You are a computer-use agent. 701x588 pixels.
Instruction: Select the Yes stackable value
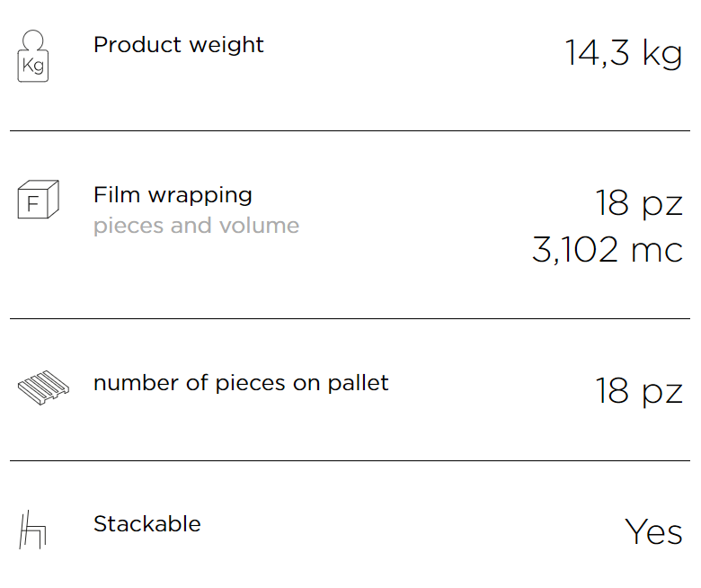pos(653,532)
